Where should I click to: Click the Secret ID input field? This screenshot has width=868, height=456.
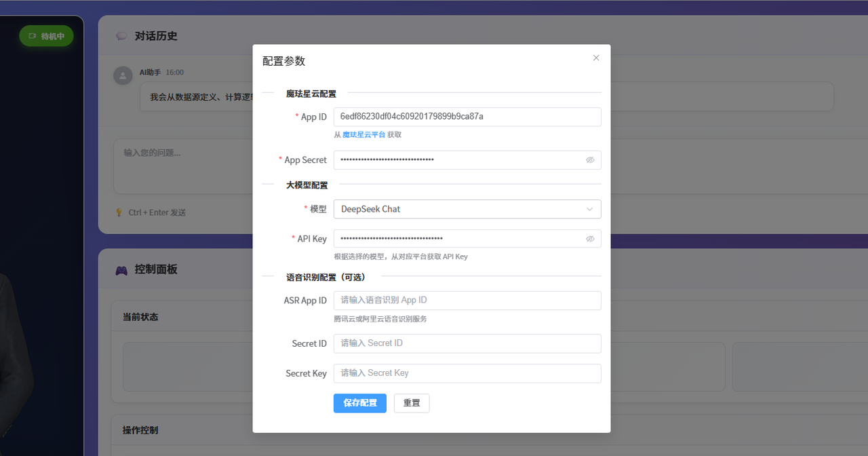click(467, 343)
